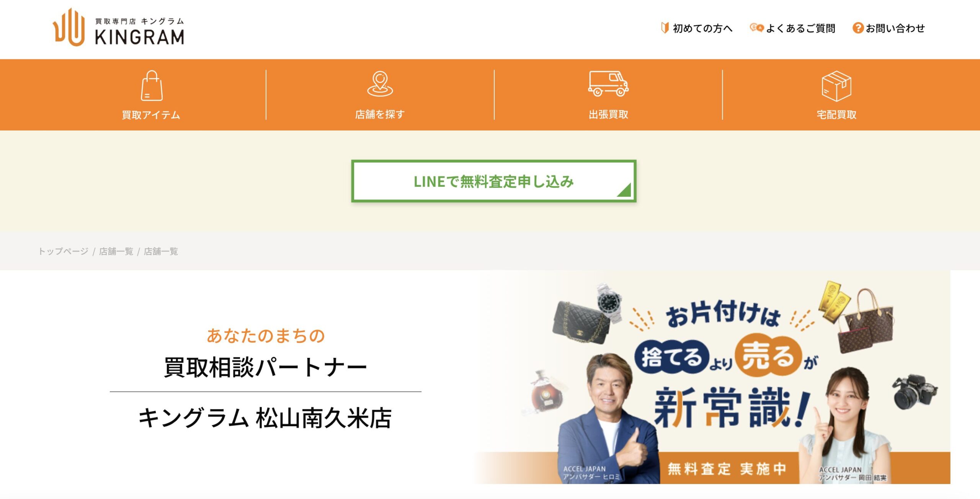Image resolution: width=980 pixels, height=499 pixels.
Task: Click the beginner mark icon beside 初めての方へ
Action: [x=665, y=28]
